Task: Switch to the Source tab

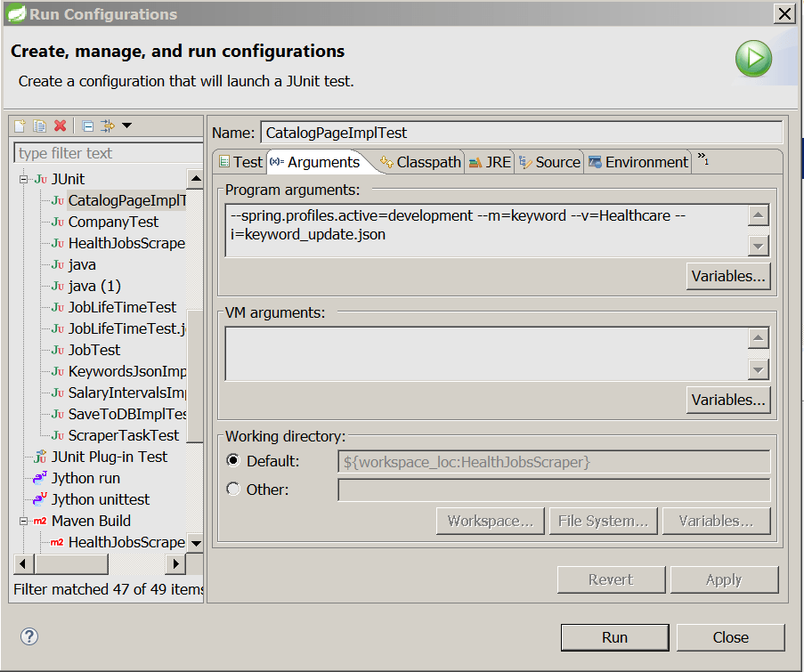Action: pos(549,162)
